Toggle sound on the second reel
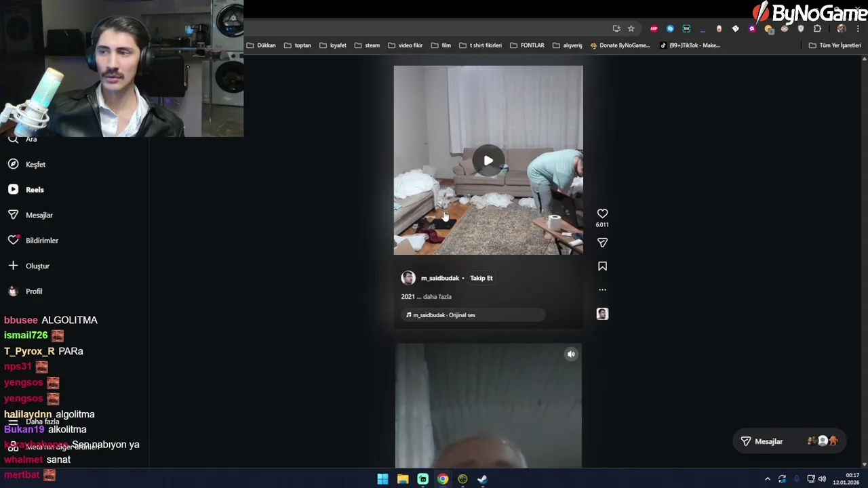The width and height of the screenshot is (868, 488). (571, 354)
